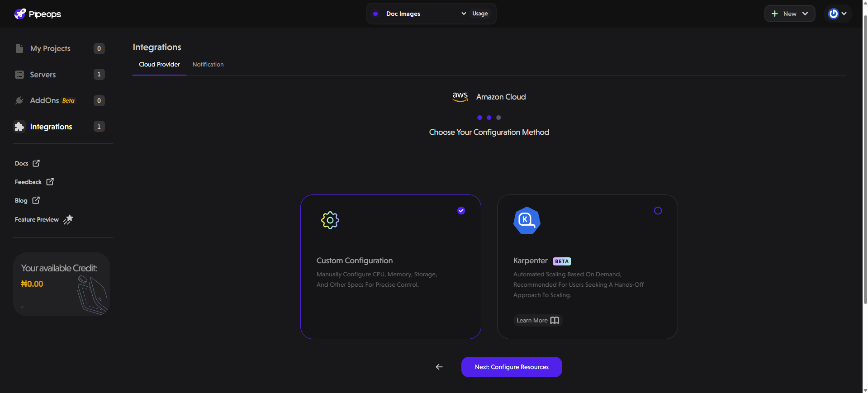Click the Integrations puzzle piece icon
This screenshot has height=393, width=868.
(19, 127)
